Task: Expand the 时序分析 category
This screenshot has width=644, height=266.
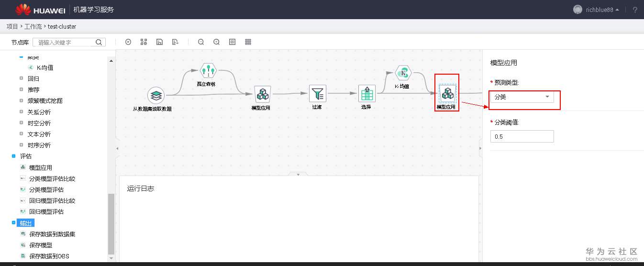Action: 21,144
